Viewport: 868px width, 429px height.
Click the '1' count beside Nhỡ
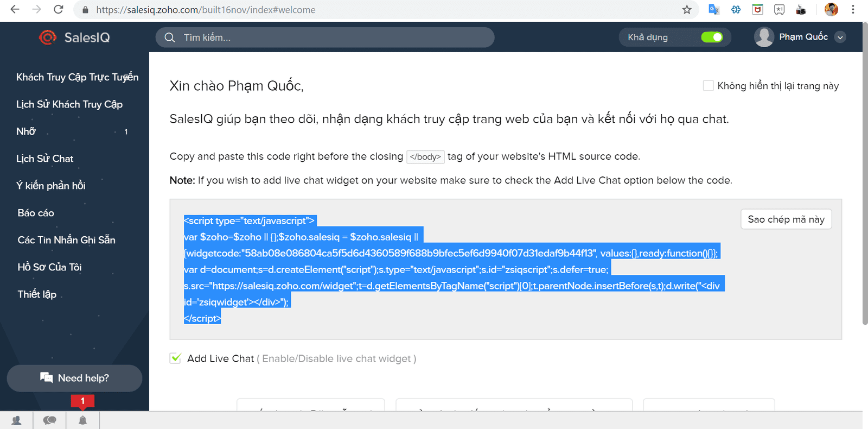click(126, 131)
